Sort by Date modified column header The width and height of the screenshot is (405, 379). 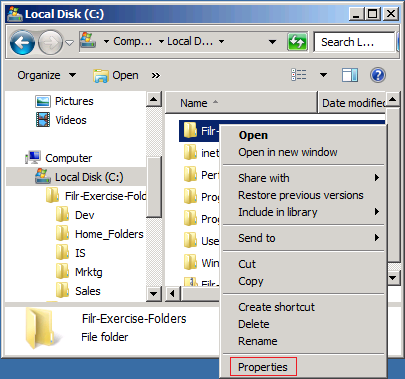pos(352,103)
